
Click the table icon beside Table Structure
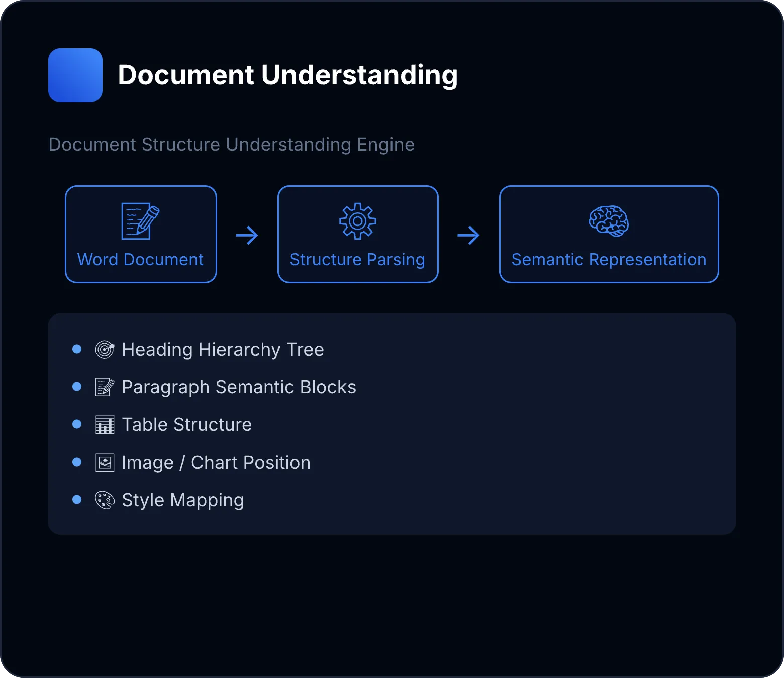coord(104,424)
